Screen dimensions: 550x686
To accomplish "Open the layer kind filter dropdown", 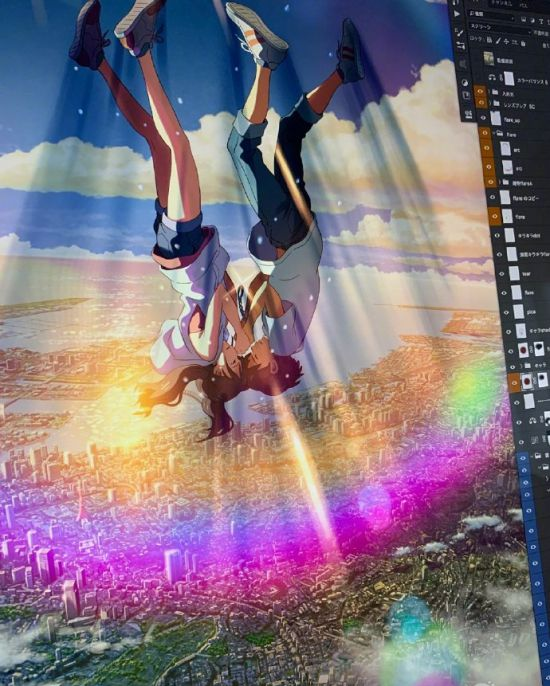I will pyautogui.click(x=491, y=17).
